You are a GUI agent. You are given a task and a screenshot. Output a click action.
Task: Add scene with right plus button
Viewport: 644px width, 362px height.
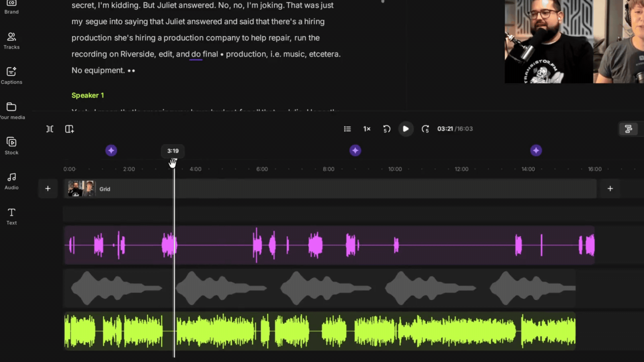pos(610,189)
